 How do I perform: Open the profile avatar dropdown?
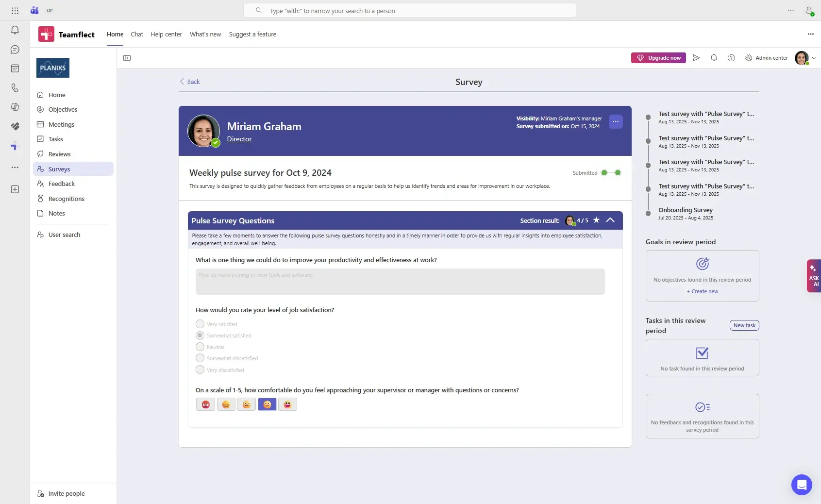click(802, 58)
